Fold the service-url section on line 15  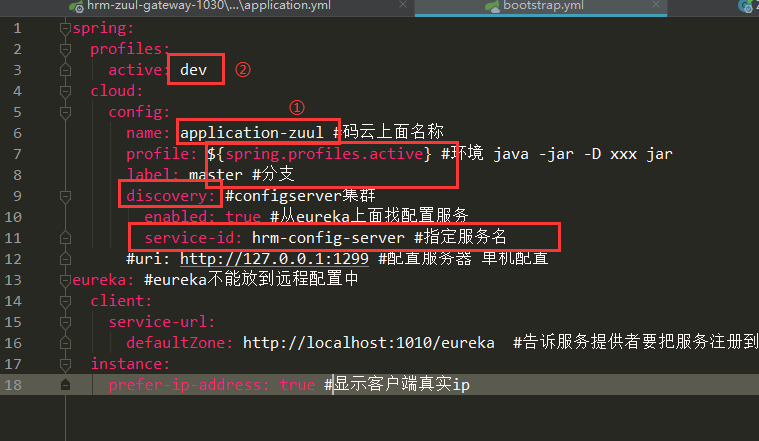tap(65, 322)
